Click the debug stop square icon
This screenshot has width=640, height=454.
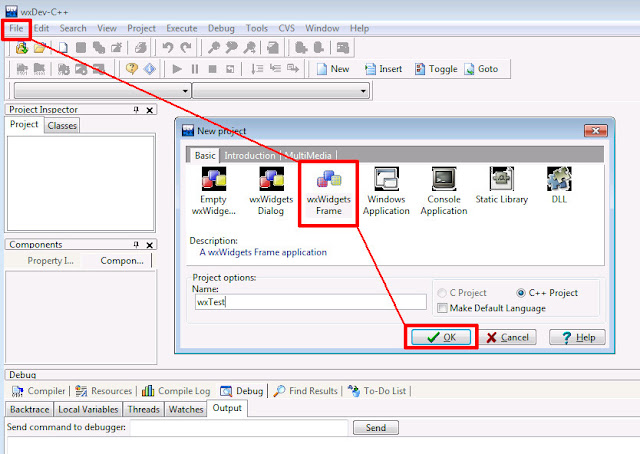tap(212, 69)
